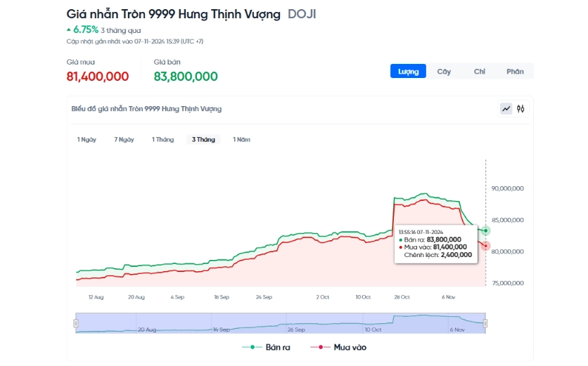Show the 7 Ngày time range
The height and width of the screenshot is (366, 588).
[124, 139]
